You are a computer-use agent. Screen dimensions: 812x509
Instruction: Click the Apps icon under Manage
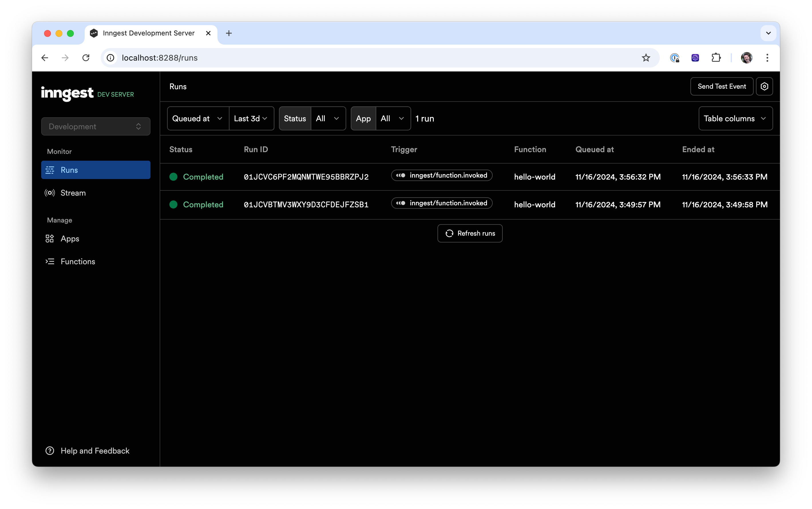coord(49,239)
